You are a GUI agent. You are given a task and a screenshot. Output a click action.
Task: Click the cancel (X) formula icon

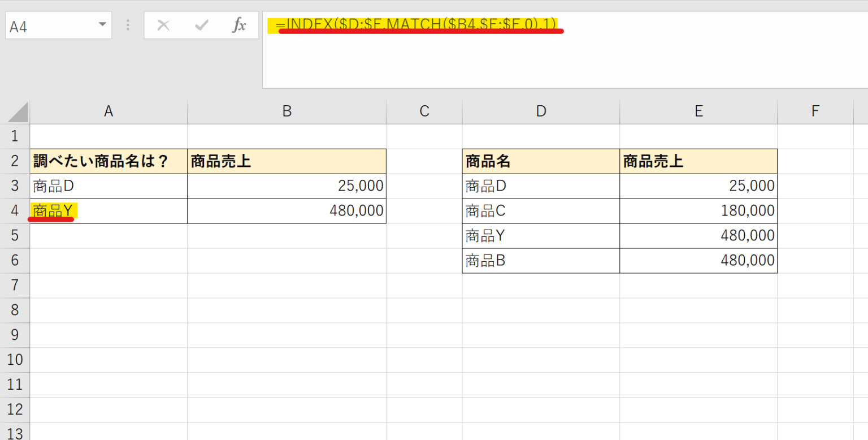point(163,25)
